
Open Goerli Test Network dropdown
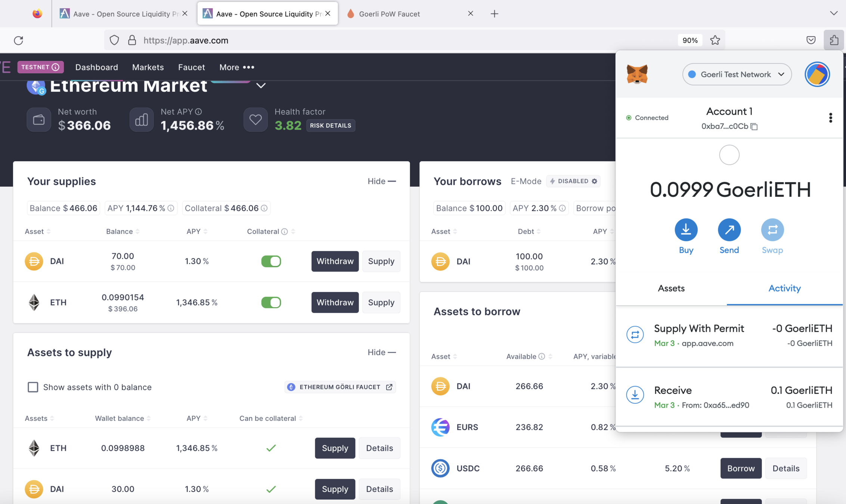tap(737, 74)
